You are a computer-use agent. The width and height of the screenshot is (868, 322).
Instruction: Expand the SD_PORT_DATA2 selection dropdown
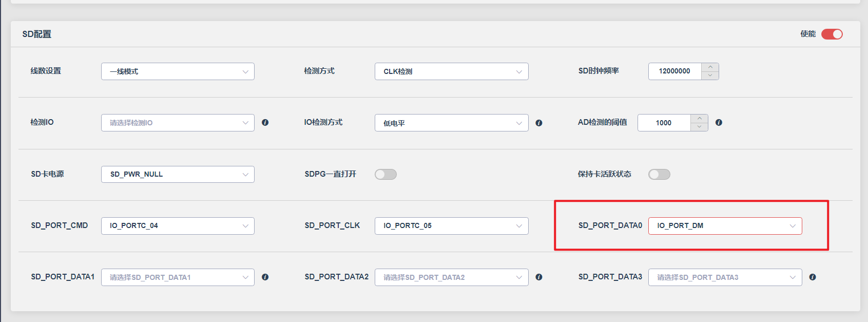(452, 277)
